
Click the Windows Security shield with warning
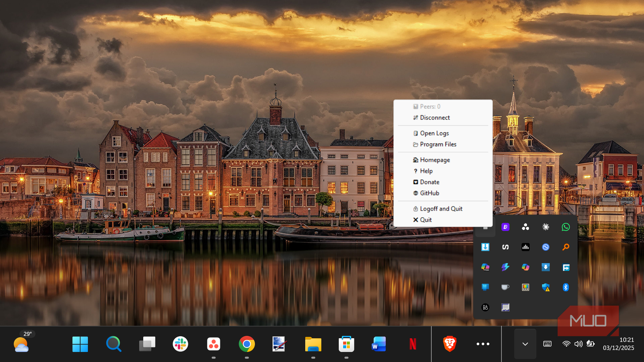[x=546, y=287]
